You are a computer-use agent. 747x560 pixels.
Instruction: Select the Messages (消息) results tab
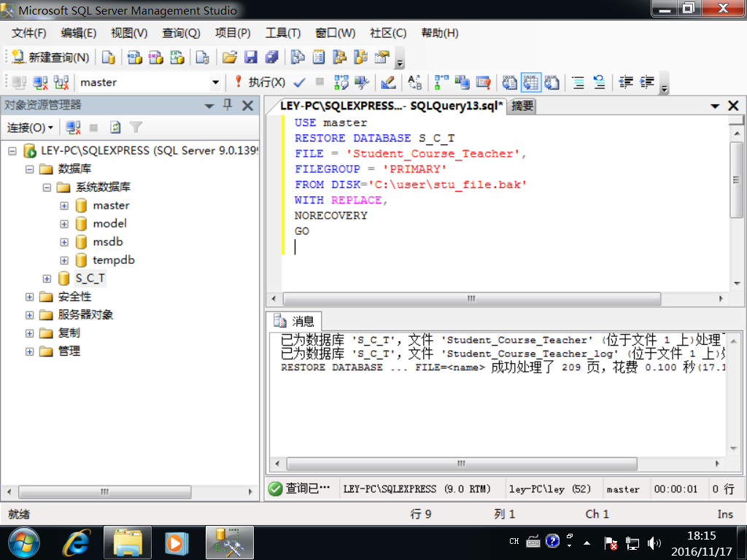click(294, 321)
